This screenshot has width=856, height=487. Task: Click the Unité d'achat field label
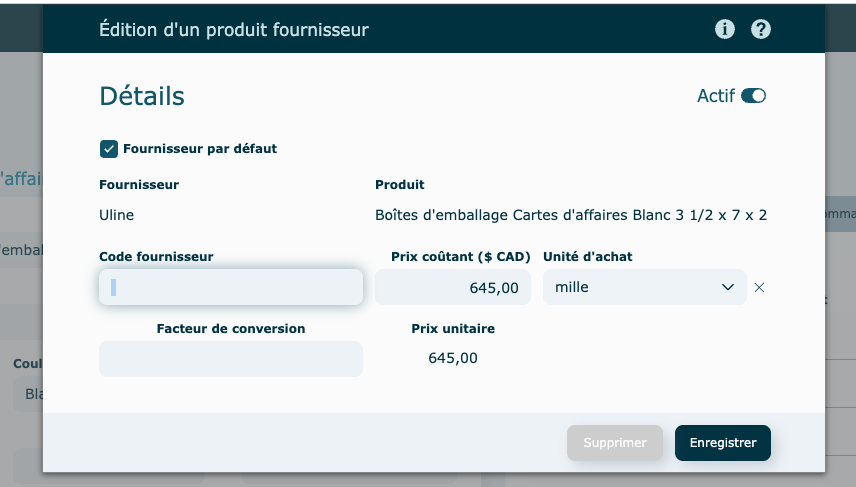(x=587, y=257)
